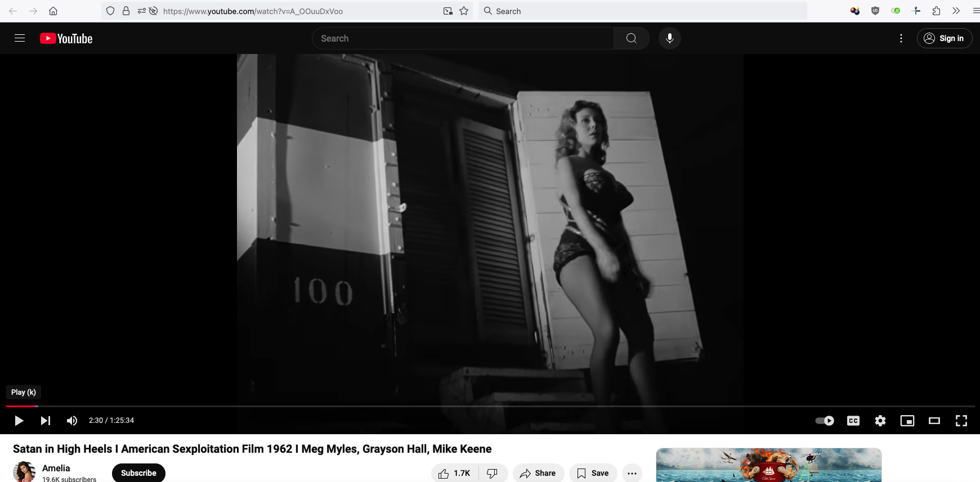Open the tracking protection shield icon
The image size is (980, 482).
pos(110,11)
